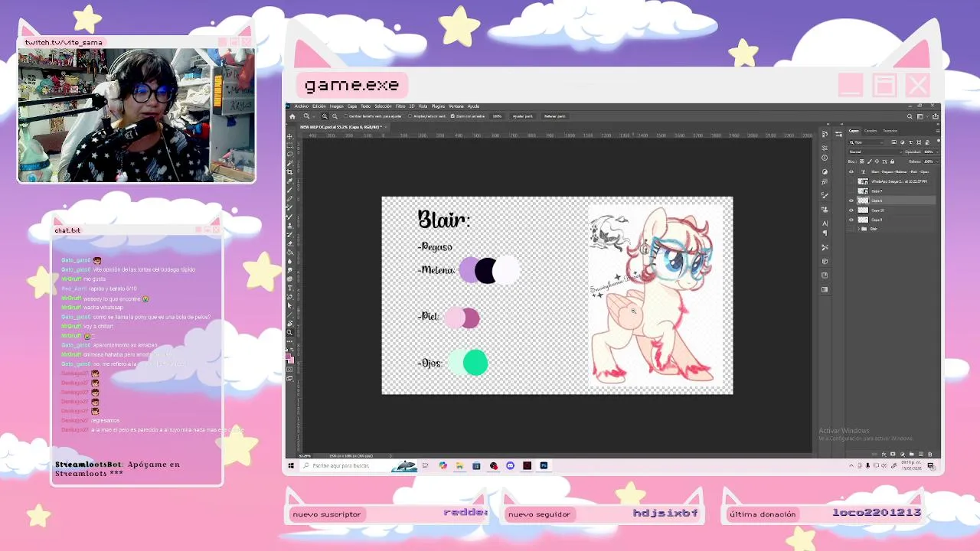
Task: Toggle the Quick Mask mode icon
Action: [x=289, y=369]
